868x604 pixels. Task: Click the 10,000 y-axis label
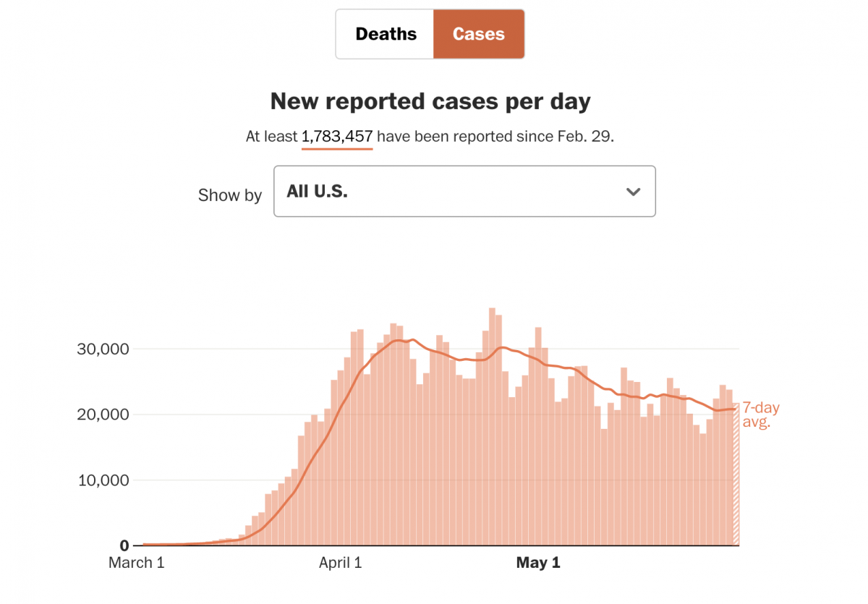pos(103,480)
